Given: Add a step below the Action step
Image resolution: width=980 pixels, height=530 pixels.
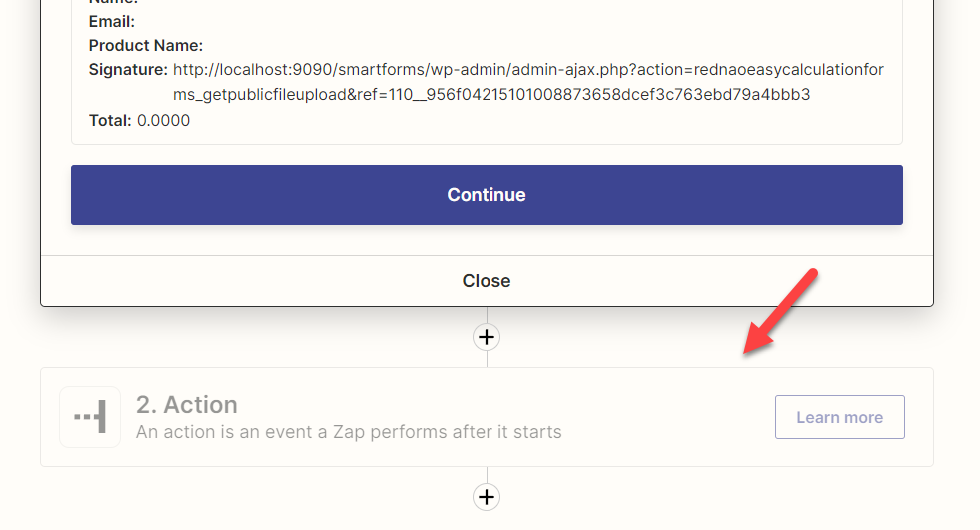Looking at the screenshot, I should (487, 497).
